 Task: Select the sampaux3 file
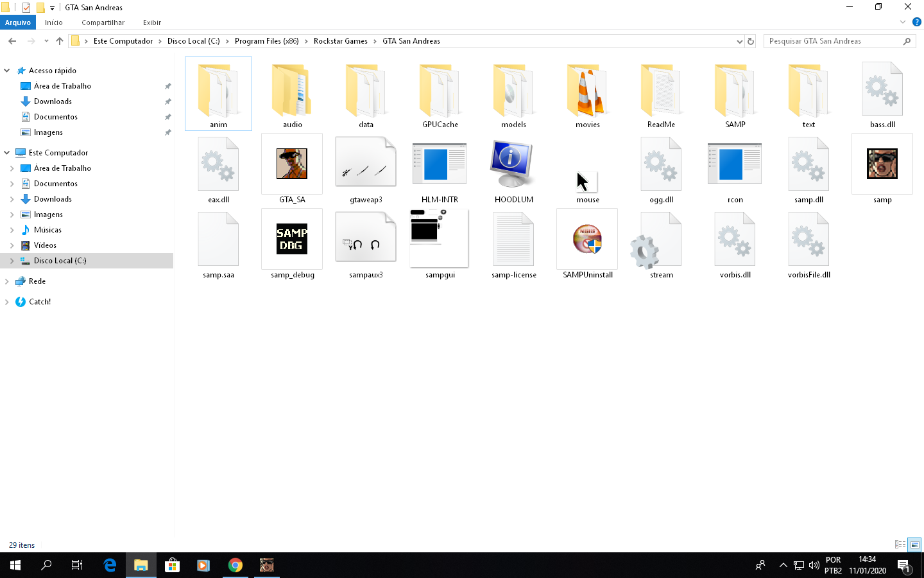366,244
